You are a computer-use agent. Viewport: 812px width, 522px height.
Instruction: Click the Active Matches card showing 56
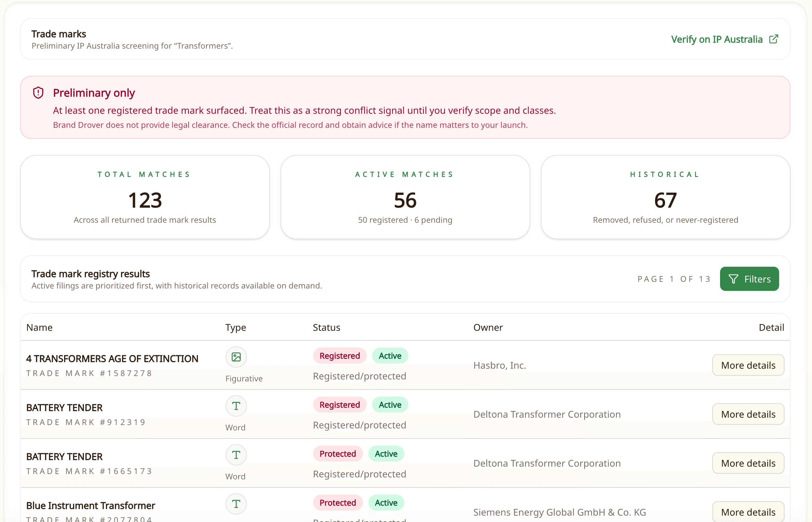[405, 197]
